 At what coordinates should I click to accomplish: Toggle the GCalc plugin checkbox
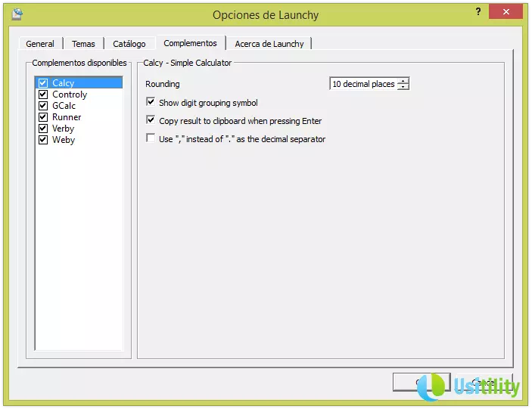pos(43,106)
